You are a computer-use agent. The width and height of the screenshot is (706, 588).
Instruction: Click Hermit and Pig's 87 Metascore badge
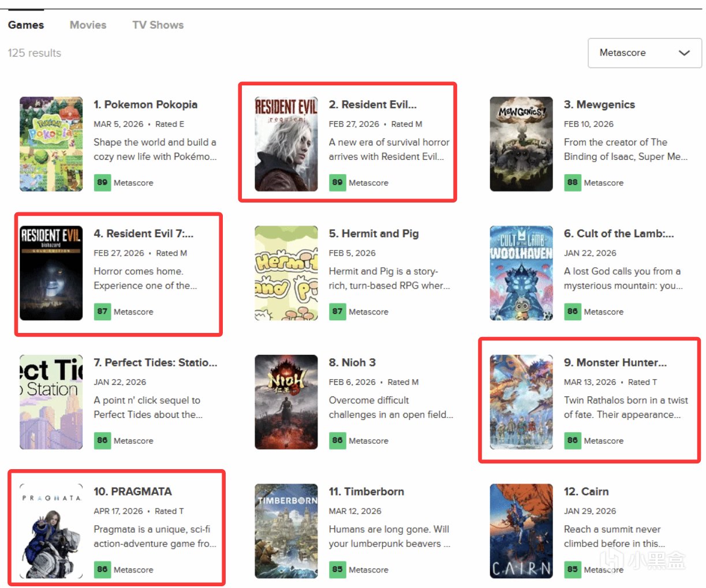coord(337,312)
